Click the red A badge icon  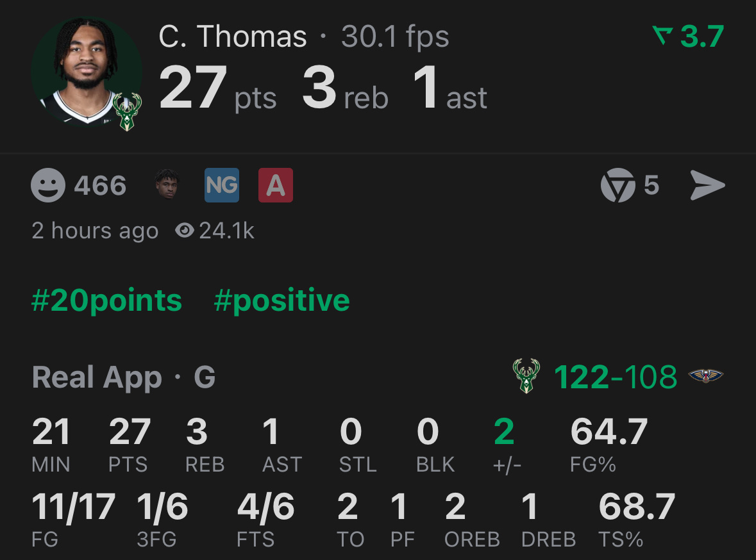pos(276,185)
